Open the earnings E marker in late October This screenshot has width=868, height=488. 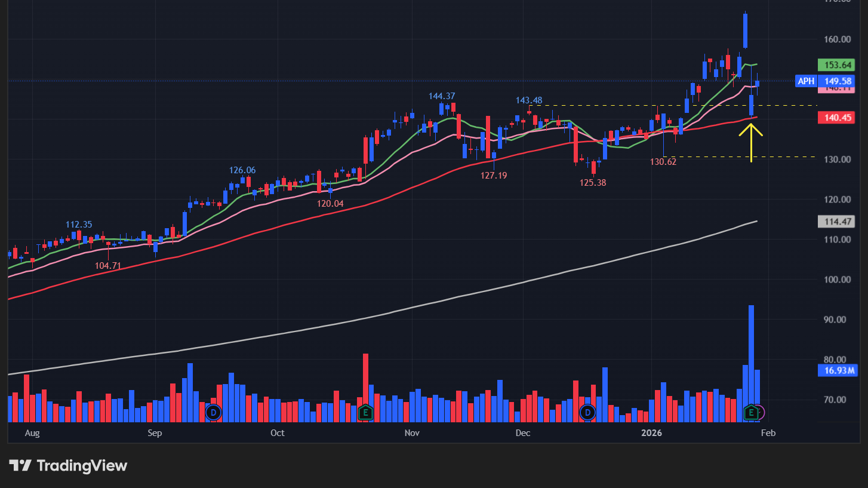[x=365, y=412]
